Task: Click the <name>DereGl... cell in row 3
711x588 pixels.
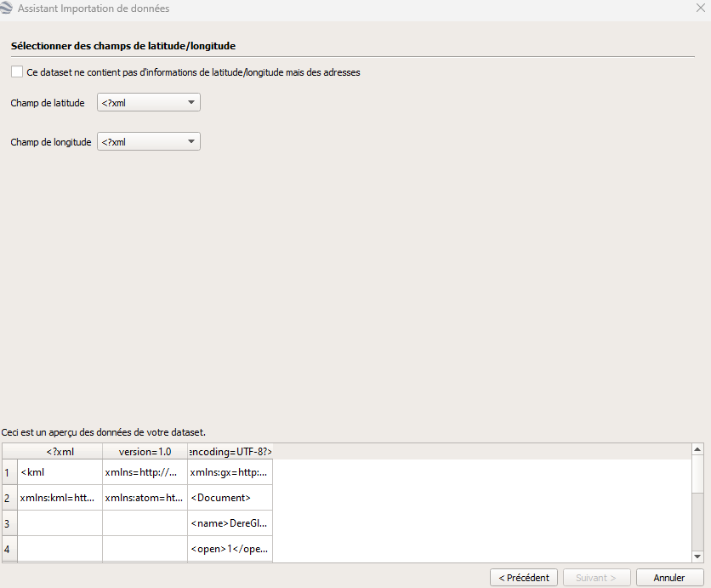Action: (x=230, y=523)
